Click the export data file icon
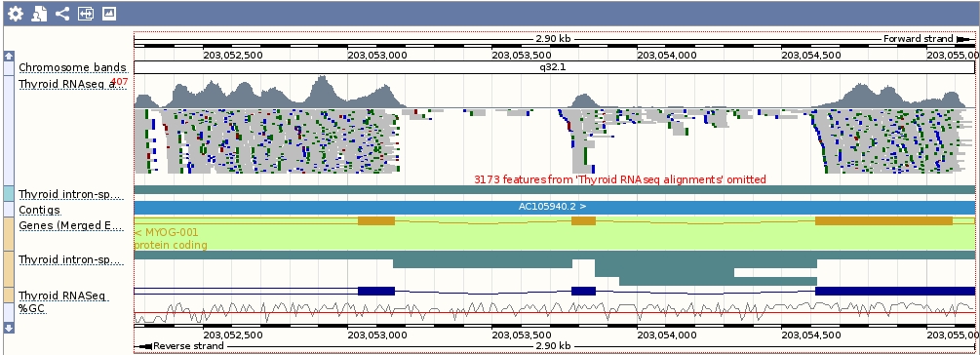This screenshot has width=980, height=355. pyautogui.click(x=39, y=14)
